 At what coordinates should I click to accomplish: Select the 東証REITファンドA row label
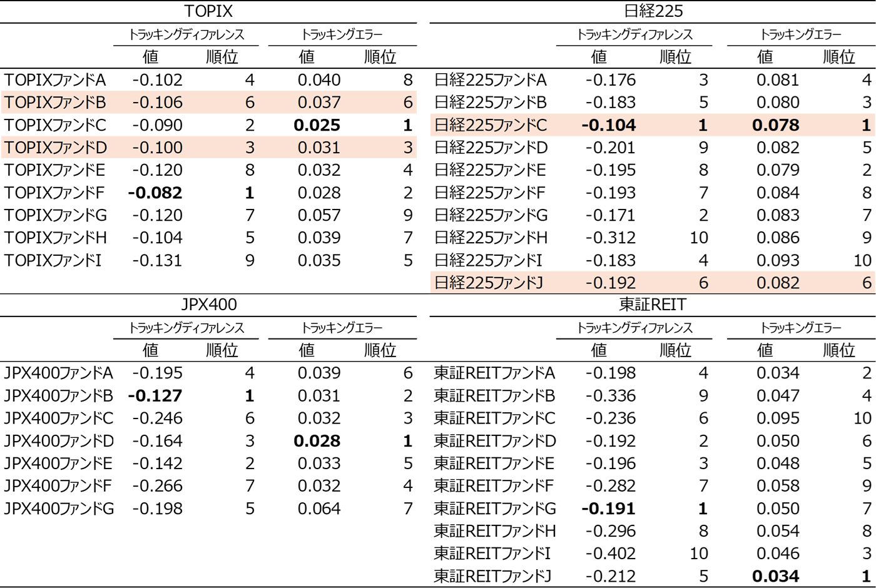click(495, 373)
